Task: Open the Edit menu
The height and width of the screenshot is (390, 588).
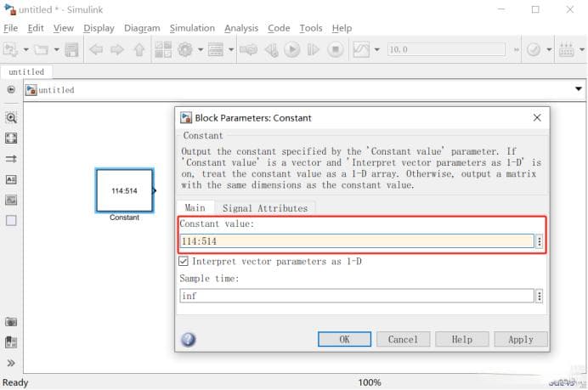Action: (x=36, y=28)
